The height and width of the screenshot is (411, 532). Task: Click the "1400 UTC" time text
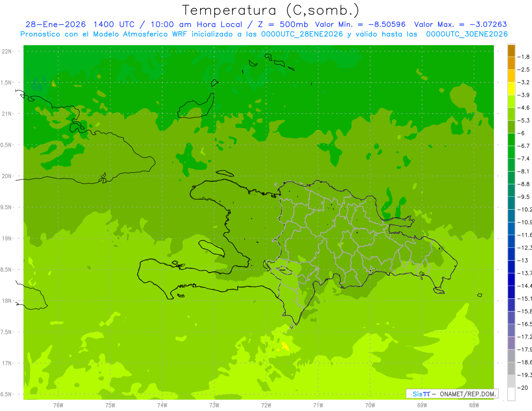click(114, 24)
